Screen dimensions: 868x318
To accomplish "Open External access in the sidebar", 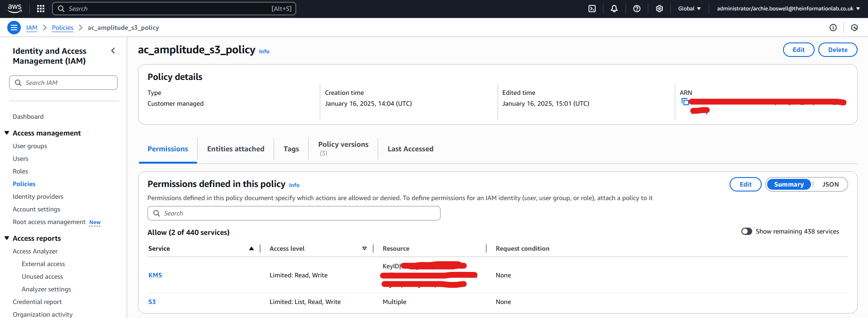I will tap(43, 264).
